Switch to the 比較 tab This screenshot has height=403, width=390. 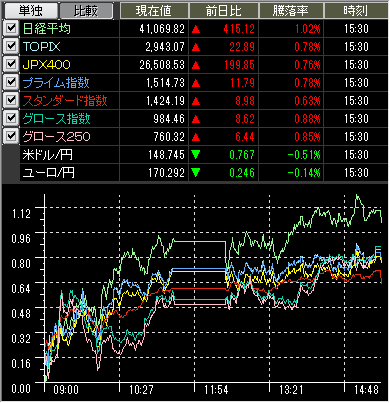pos(86,11)
